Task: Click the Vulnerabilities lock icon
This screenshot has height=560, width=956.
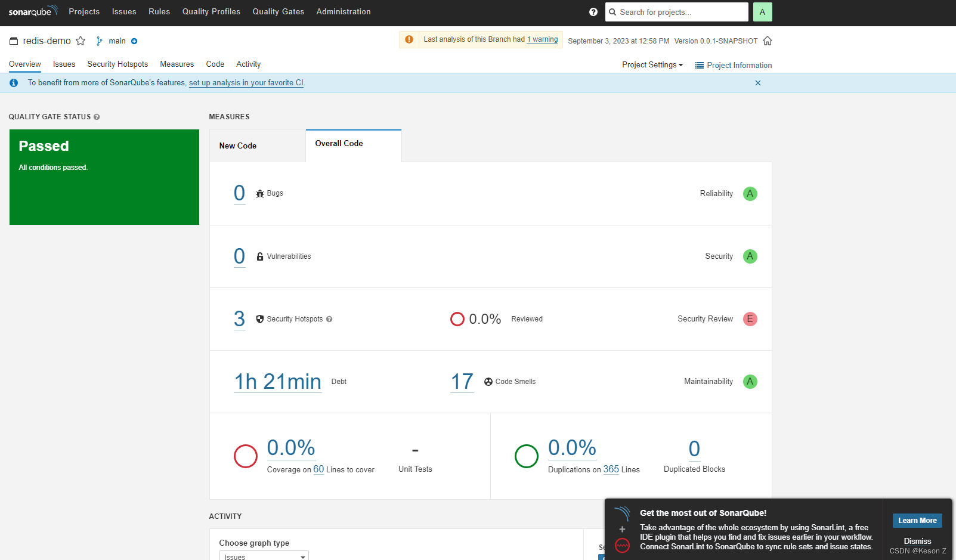Action: point(260,256)
